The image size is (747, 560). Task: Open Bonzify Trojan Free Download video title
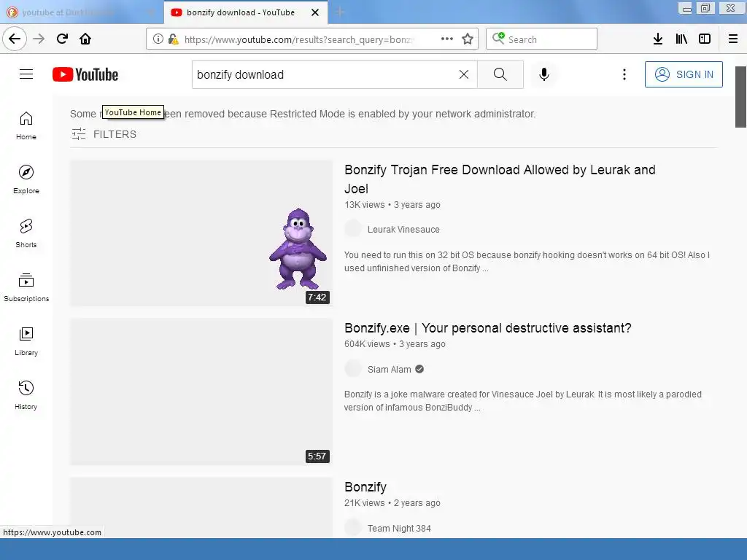click(500, 179)
